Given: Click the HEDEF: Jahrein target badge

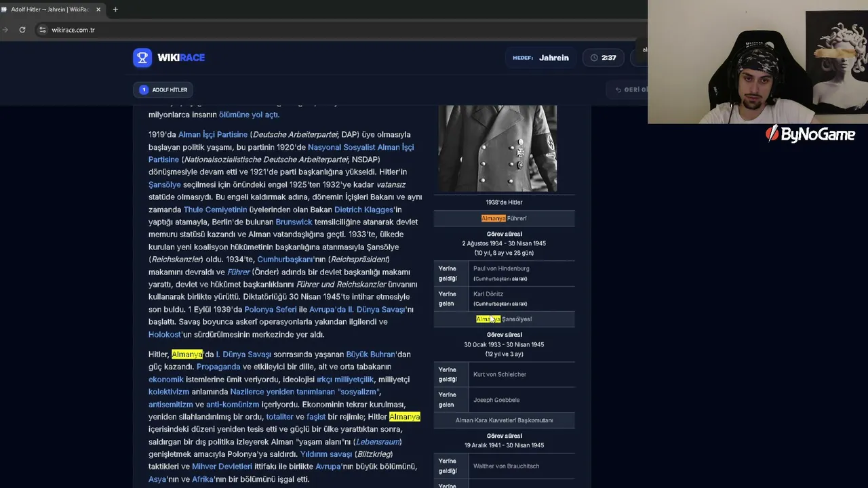Looking at the screenshot, I should [x=540, y=58].
